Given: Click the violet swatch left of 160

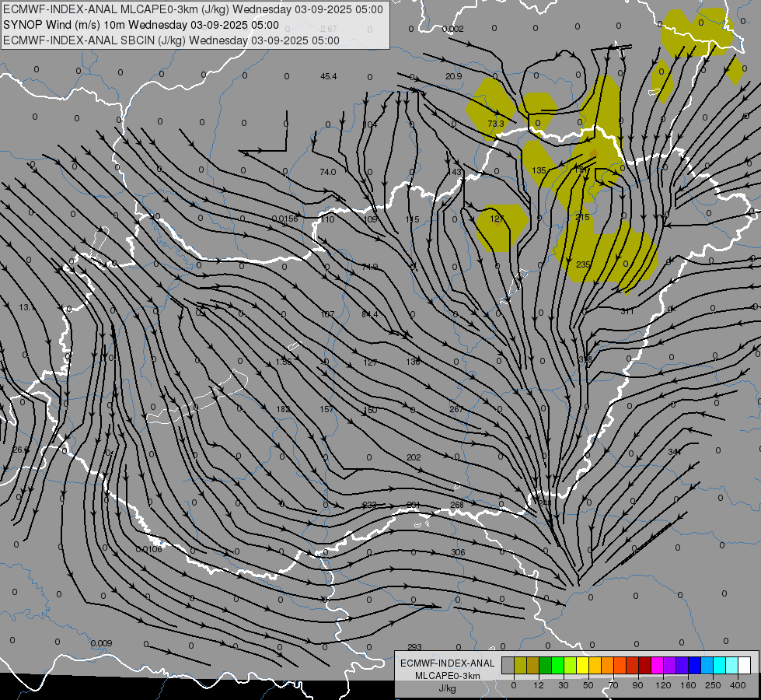Looking at the screenshot, I should pyautogui.click(x=682, y=666).
